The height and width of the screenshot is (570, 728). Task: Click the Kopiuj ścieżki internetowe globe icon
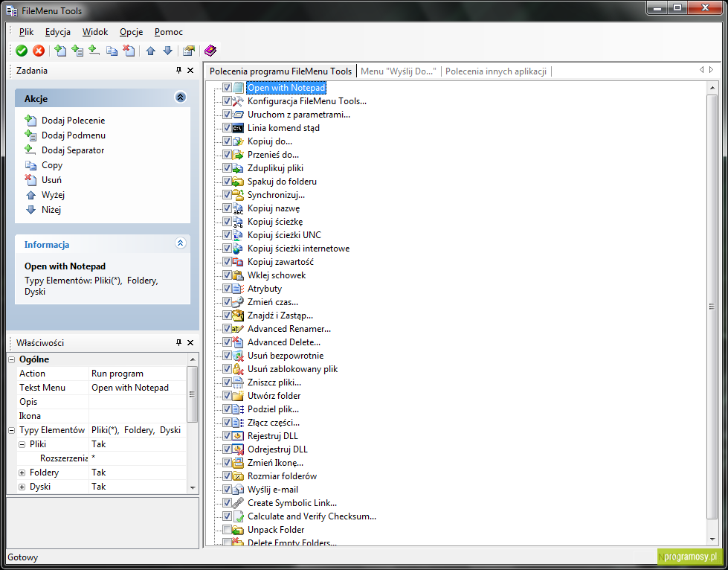(x=238, y=249)
